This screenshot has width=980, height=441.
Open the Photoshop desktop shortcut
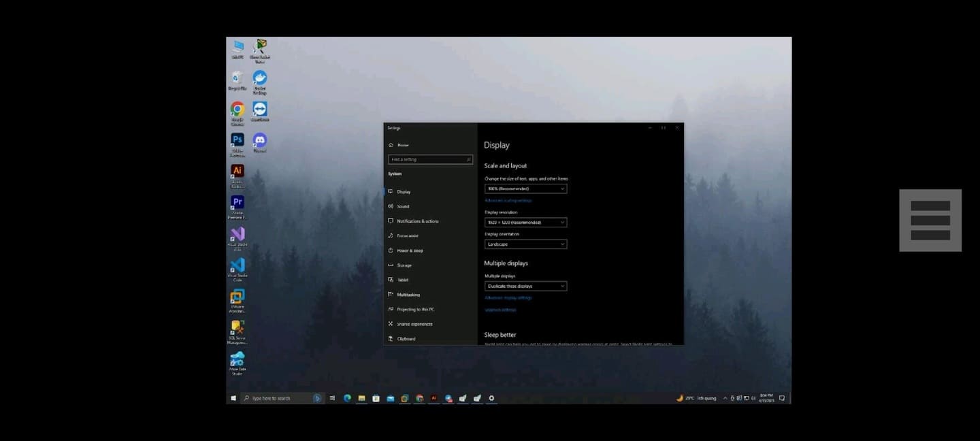[x=238, y=144]
